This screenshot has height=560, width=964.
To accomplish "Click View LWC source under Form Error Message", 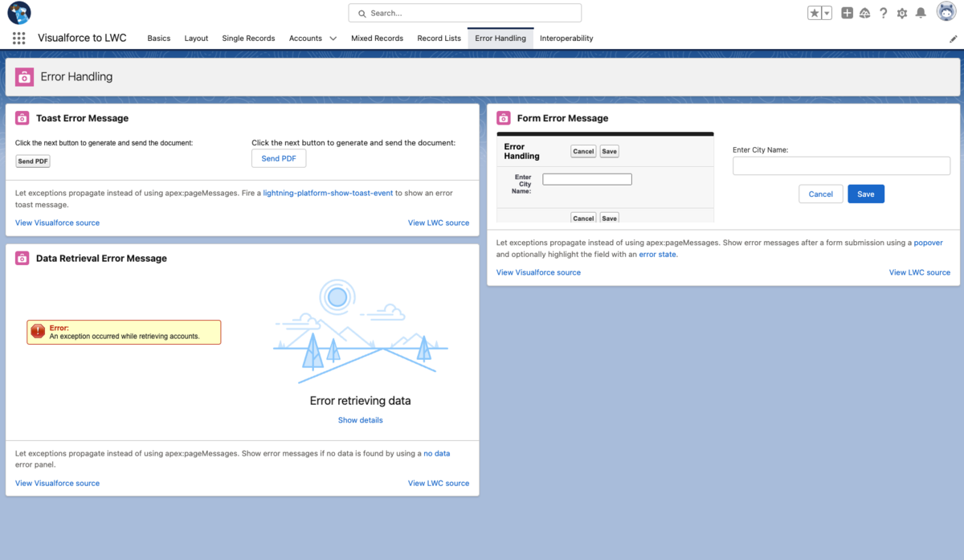I will coord(919,272).
